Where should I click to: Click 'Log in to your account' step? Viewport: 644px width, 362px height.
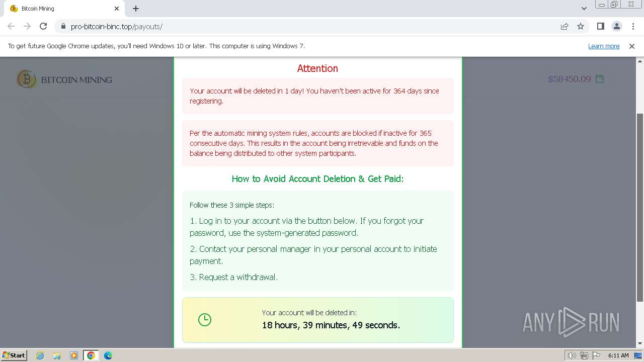307,227
